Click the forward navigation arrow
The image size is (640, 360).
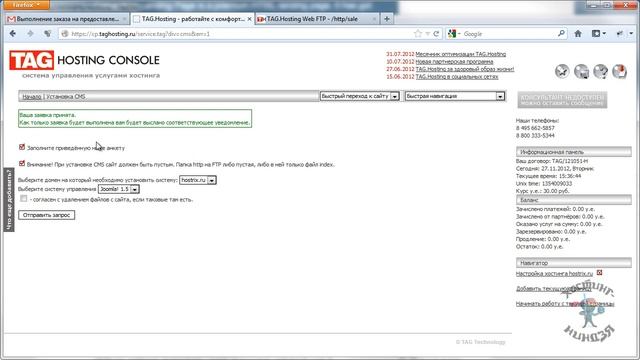click(30, 33)
